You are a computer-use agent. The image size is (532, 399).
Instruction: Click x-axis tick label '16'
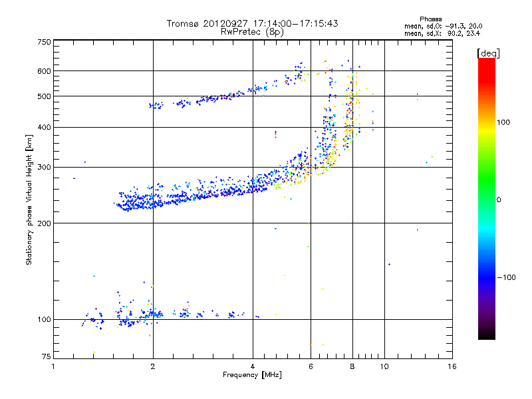click(452, 367)
